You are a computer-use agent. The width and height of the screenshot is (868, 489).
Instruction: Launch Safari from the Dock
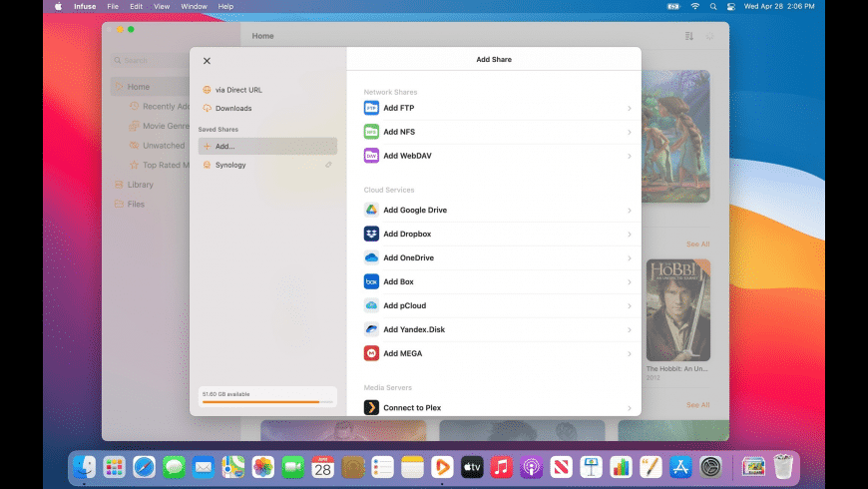144,467
